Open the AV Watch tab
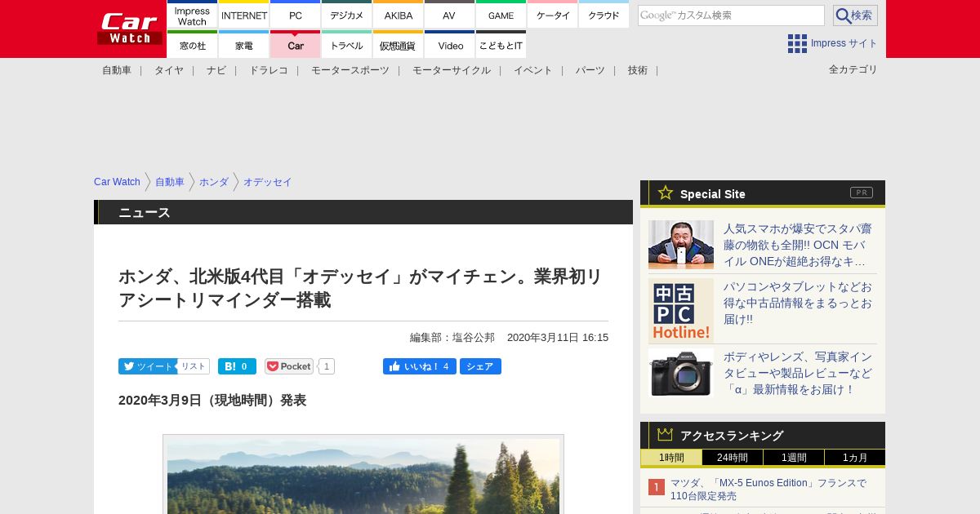 coord(449,15)
